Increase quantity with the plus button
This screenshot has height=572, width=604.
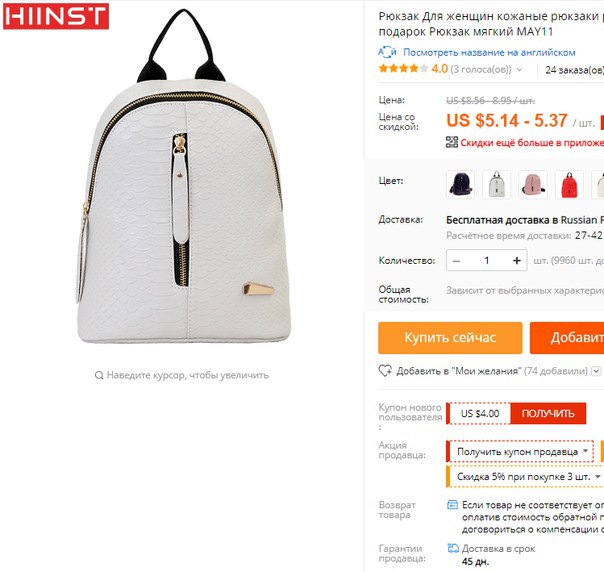point(517,261)
